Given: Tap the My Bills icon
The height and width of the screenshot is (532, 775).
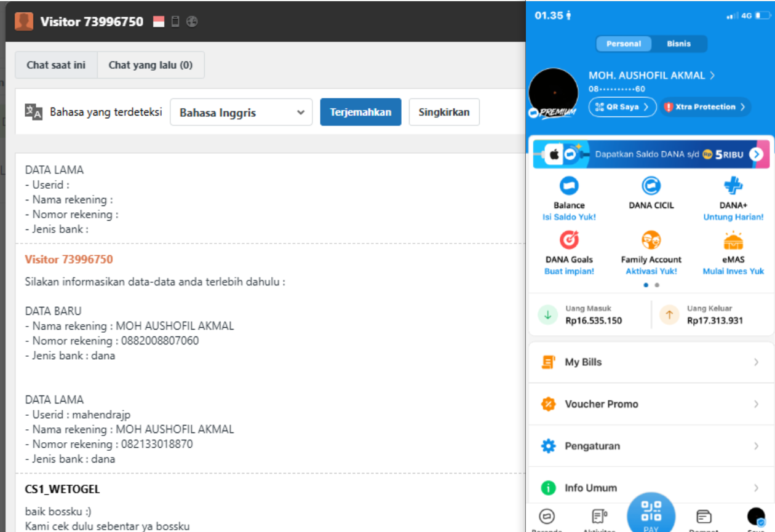Looking at the screenshot, I should [x=548, y=362].
